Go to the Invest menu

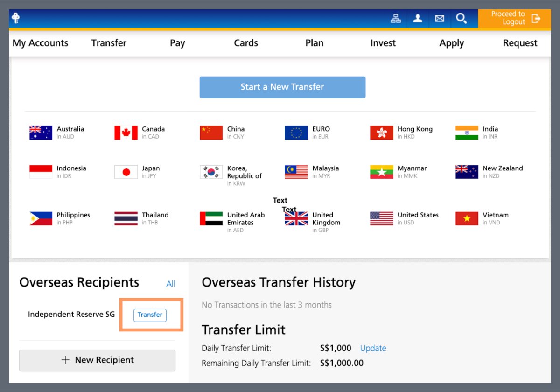(383, 43)
